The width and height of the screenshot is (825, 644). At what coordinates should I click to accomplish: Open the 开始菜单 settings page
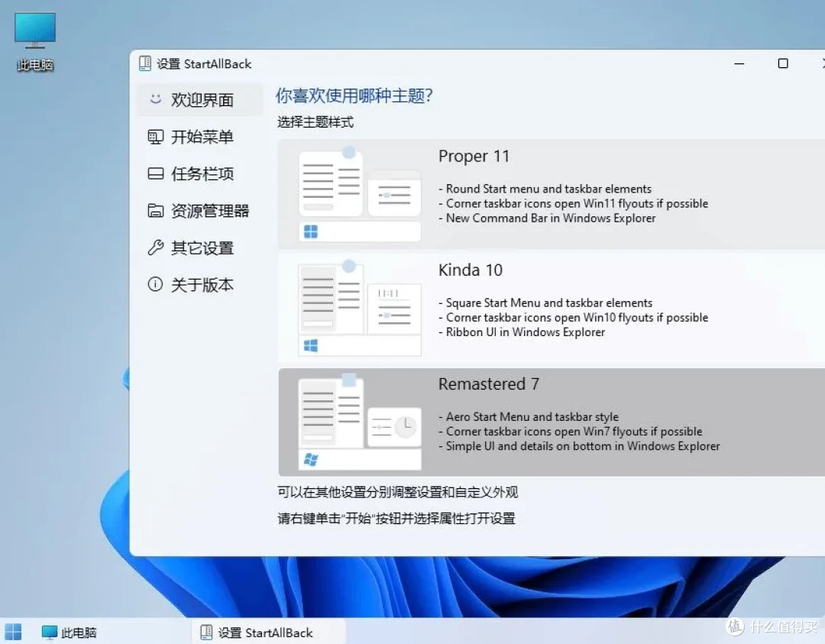200,137
